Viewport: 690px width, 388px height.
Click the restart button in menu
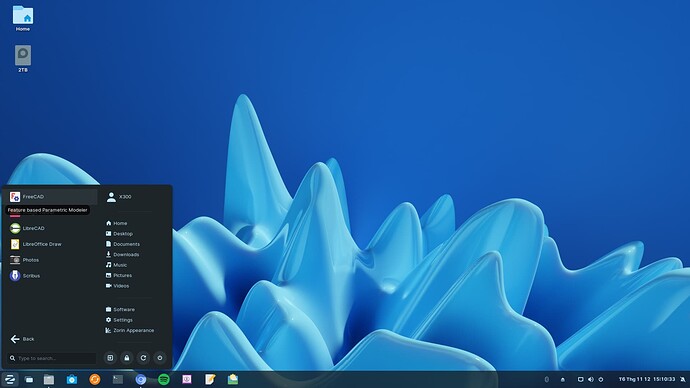pos(143,358)
